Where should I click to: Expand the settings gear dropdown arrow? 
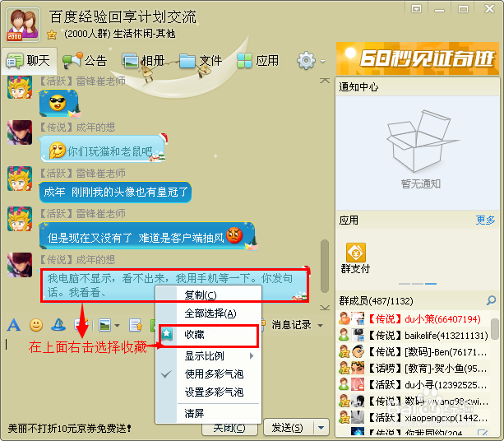point(323,61)
